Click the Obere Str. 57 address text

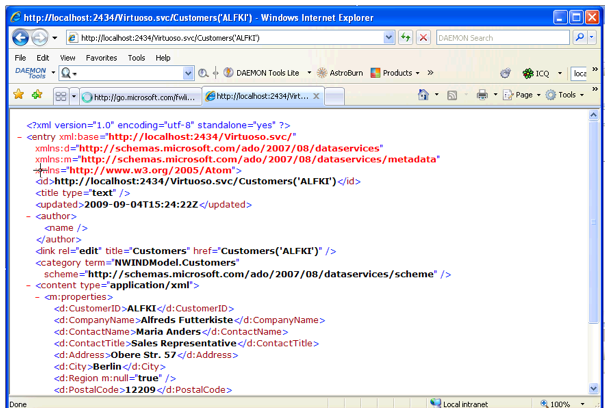(x=143, y=355)
